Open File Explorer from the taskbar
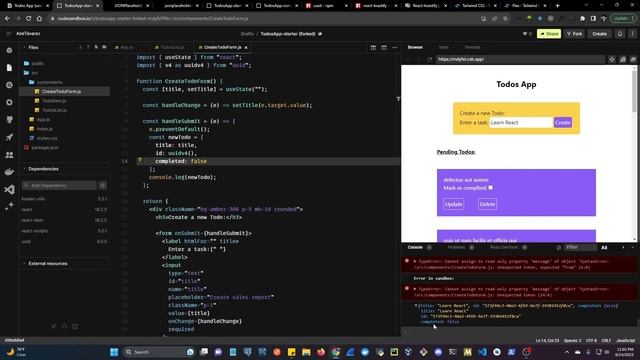The width and height of the screenshot is (640, 360). point(306,352)
